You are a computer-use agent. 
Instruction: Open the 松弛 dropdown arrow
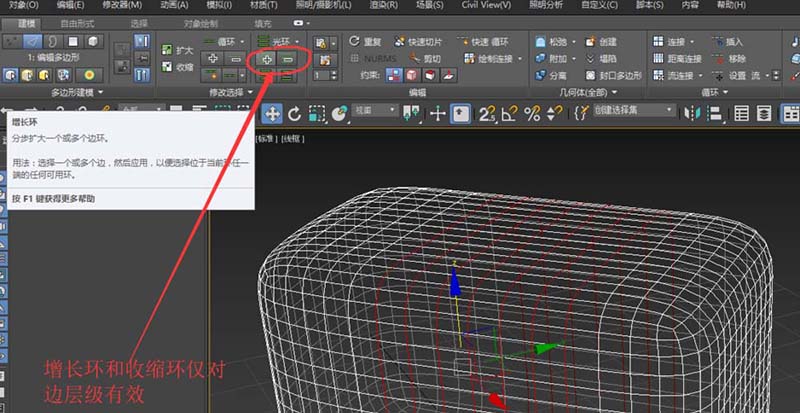coord(573,42)
